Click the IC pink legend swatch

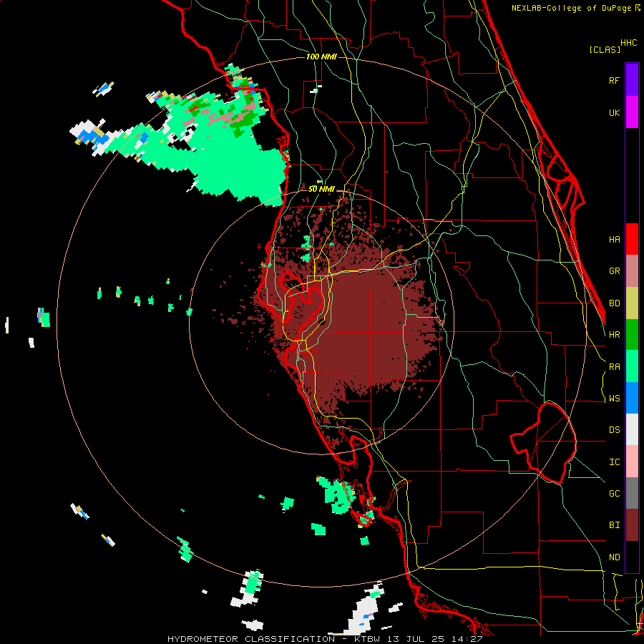point(632,462)
